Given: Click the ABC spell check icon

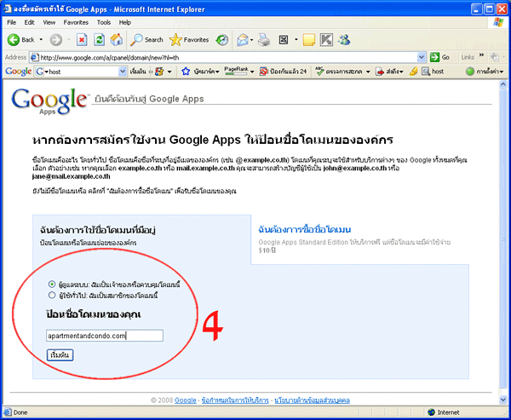Looking at the screenshot, I should click(x=320, y=71).
